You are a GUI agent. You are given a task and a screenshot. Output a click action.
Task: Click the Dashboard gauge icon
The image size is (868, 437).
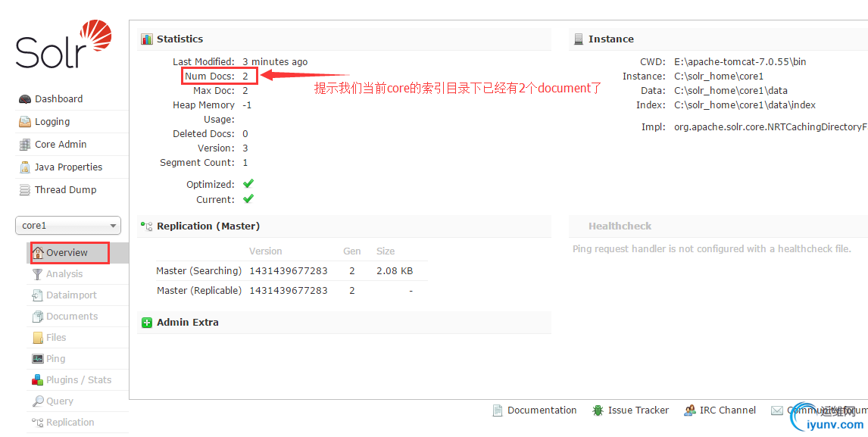(x=25, y=99)
